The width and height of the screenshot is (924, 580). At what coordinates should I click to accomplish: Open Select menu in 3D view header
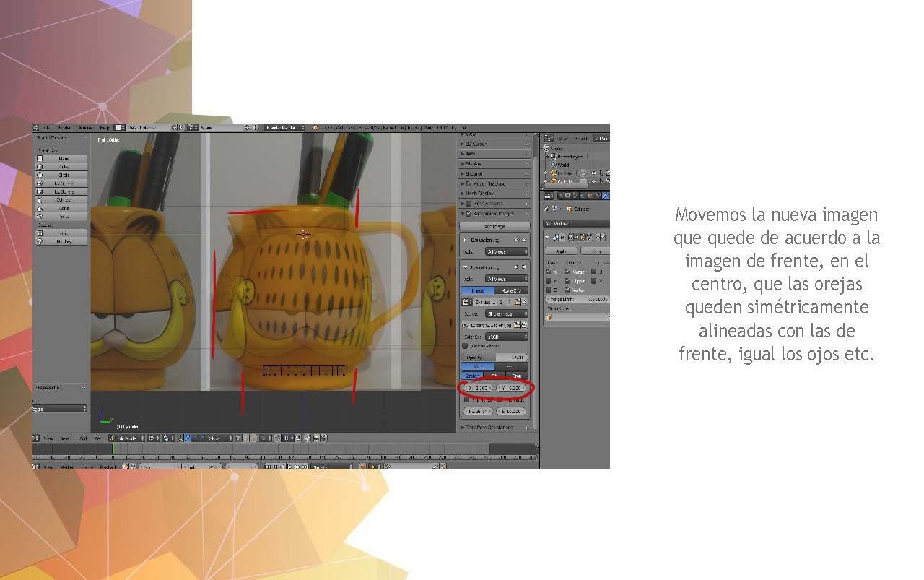point(66,438)
